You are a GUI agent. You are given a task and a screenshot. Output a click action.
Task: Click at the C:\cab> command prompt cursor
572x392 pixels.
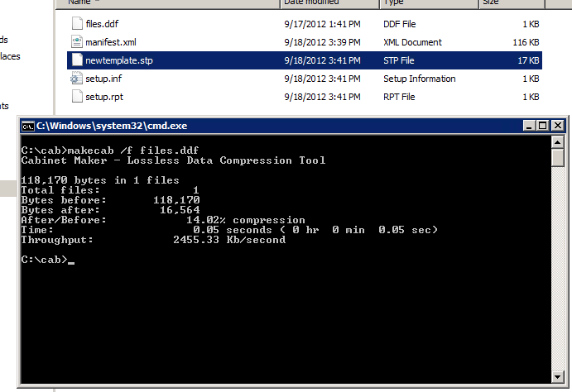tap(71, 261)
